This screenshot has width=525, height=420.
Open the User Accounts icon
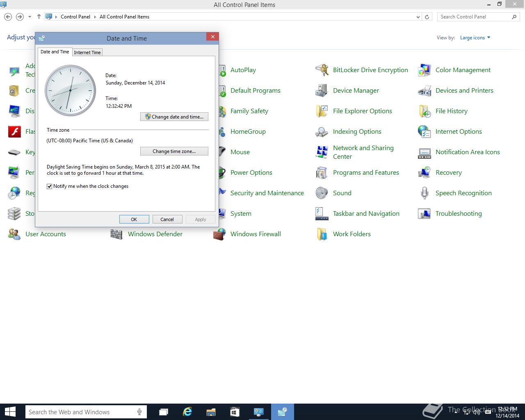(14, 234)
